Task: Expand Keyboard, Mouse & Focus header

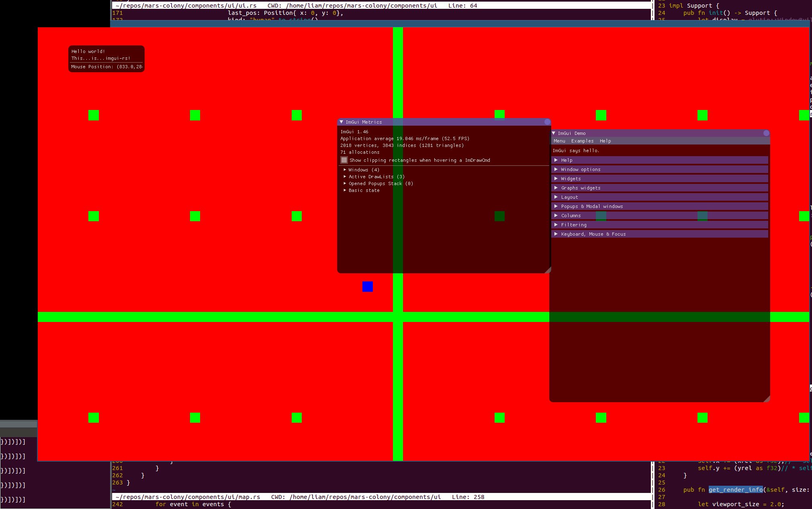Action: pos(593,234)
